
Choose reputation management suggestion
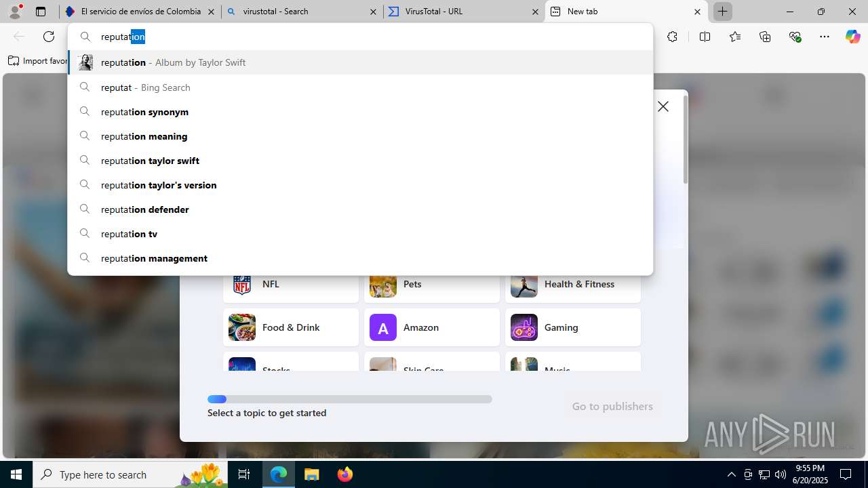(360, 258)
